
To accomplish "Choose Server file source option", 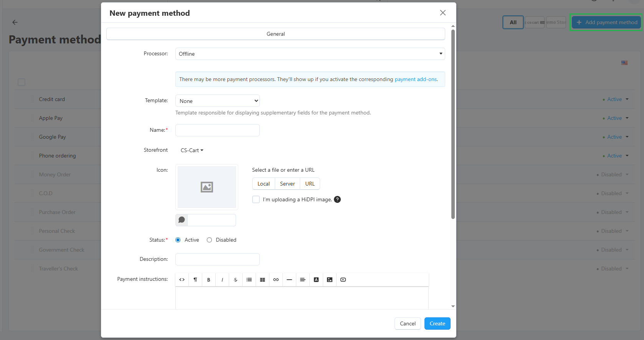I will click(287, 184).
